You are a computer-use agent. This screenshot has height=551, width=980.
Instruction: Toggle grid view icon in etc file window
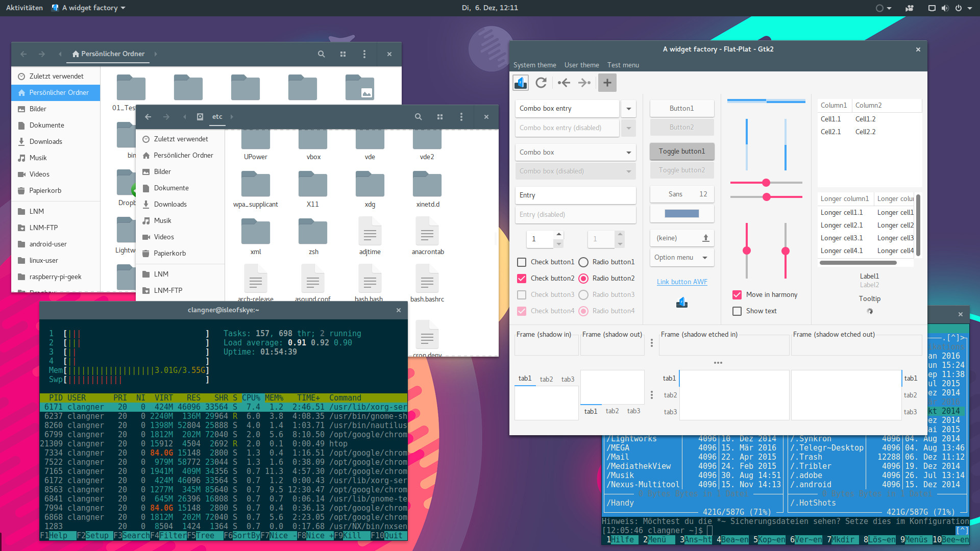pos(440,117)
